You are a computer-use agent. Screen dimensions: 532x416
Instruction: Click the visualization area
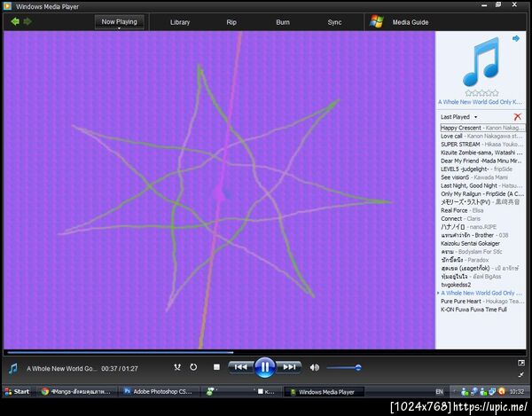(219, 190)
